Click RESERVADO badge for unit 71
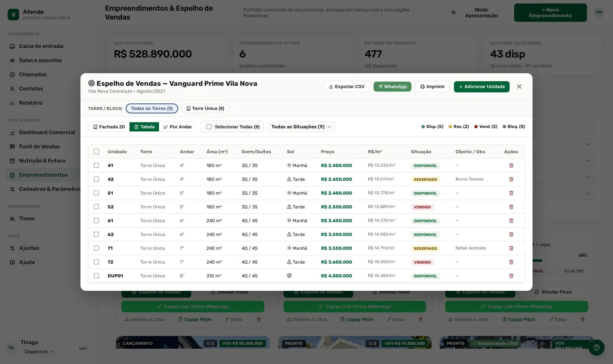Viewport: 613px width, 364px height. (x=425, y=248)
